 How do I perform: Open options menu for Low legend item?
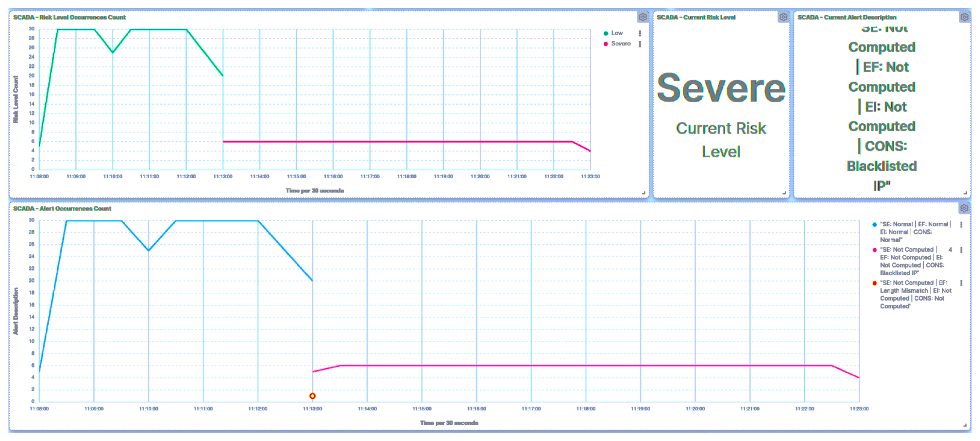[x=640, y=33]
